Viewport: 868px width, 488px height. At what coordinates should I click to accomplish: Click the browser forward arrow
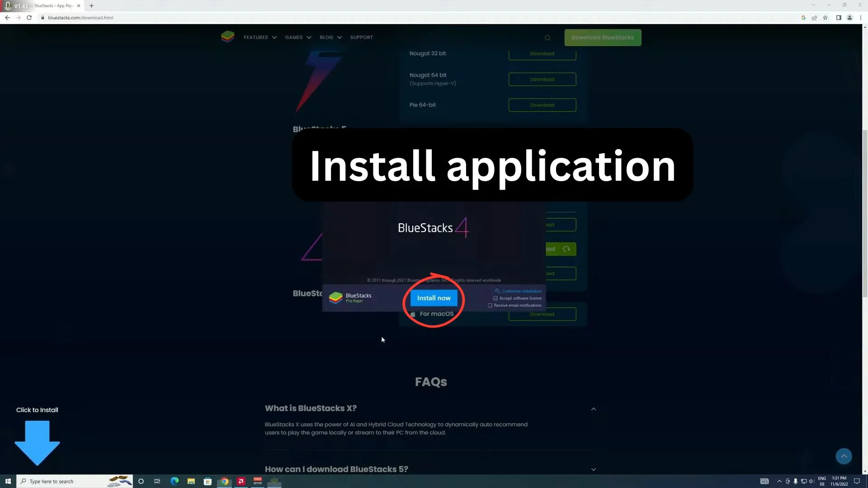[18, 18]
